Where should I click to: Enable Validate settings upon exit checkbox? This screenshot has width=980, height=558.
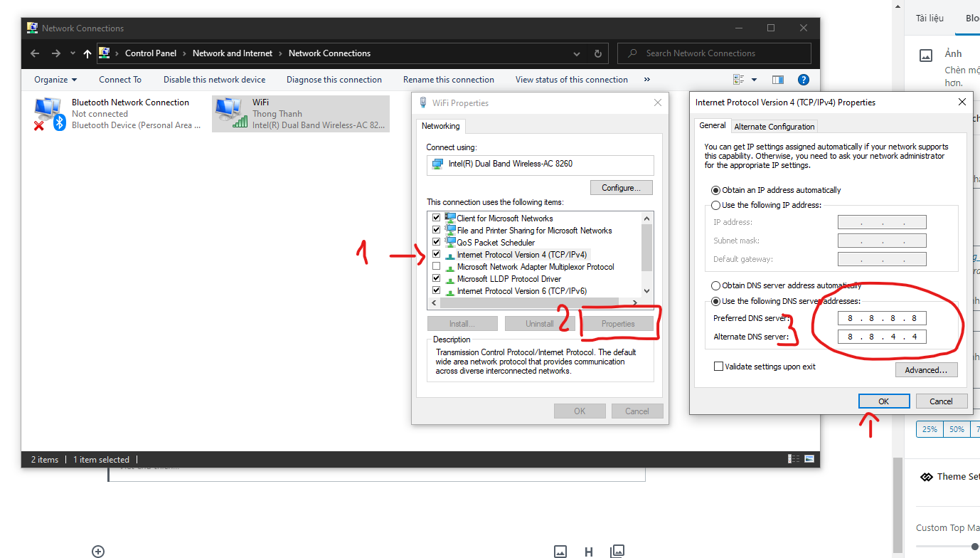point(719,367)
